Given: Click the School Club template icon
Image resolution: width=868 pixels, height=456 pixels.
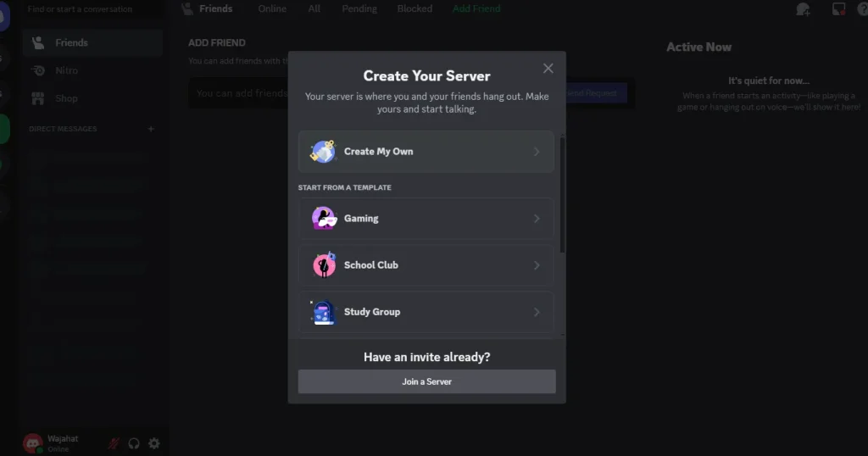Looking at the screenshot, I should point(324,265).
